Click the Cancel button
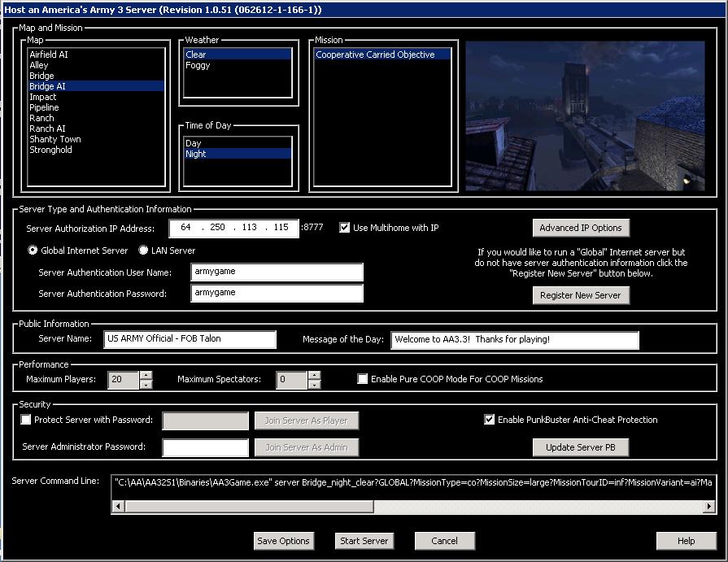Screen dimensions: 728x562 tap(444, 541)
